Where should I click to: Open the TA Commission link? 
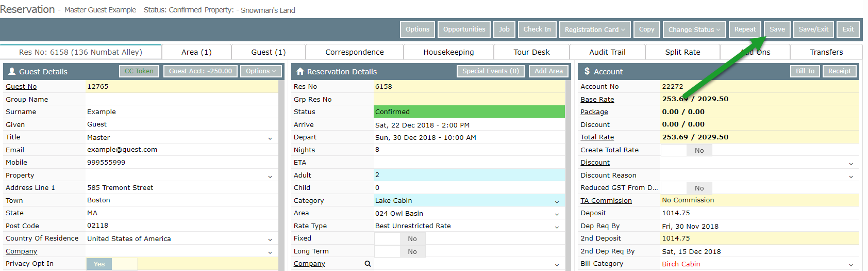606,201
